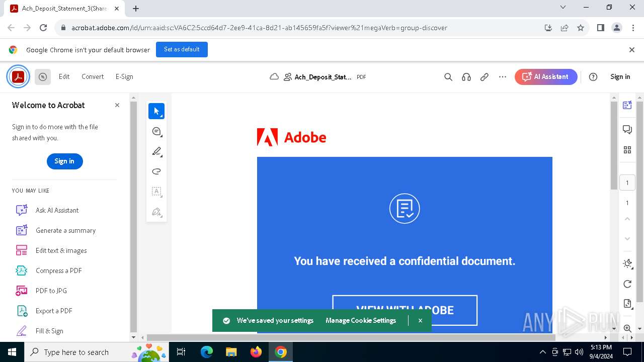Go to previous page arrow
This screenshot has height=362, width=644.
click(x=627, y=219)
